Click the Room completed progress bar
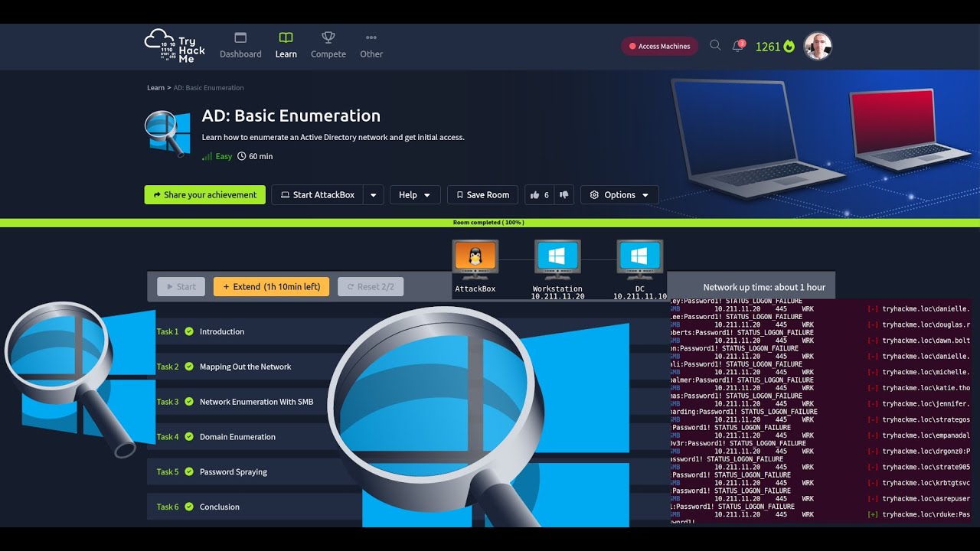The height and width of the screenshot is (551, 980). 490,223
